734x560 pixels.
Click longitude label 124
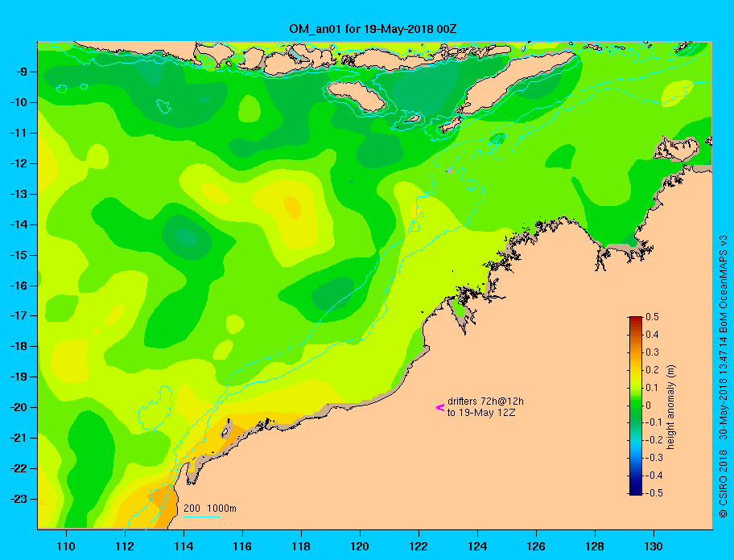(x=477, y=546)
